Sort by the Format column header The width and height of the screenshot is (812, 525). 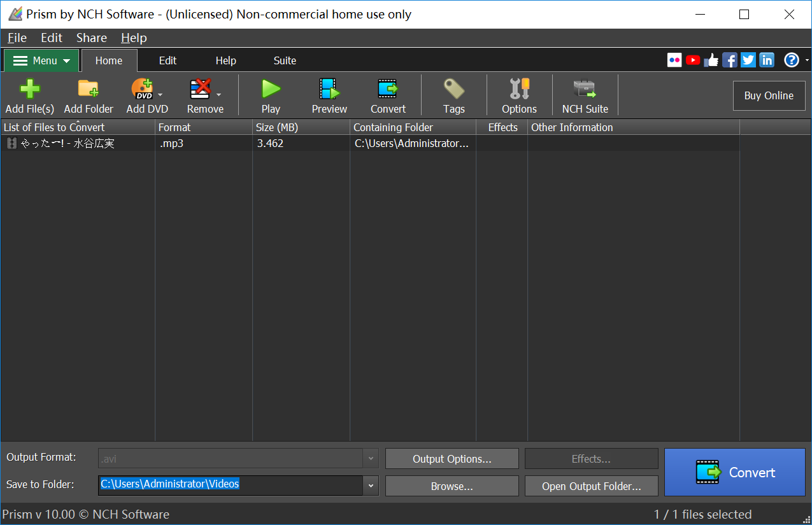[204, 127]
